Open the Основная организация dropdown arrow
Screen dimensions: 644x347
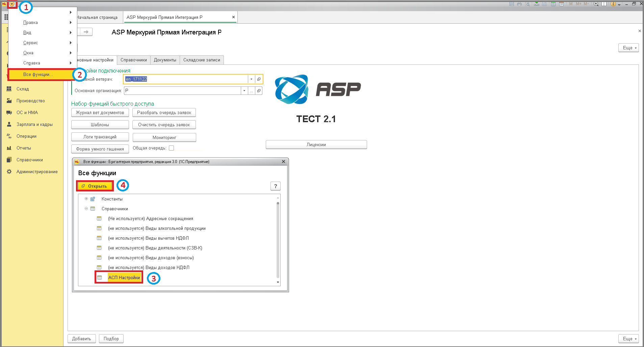[244, 91]
